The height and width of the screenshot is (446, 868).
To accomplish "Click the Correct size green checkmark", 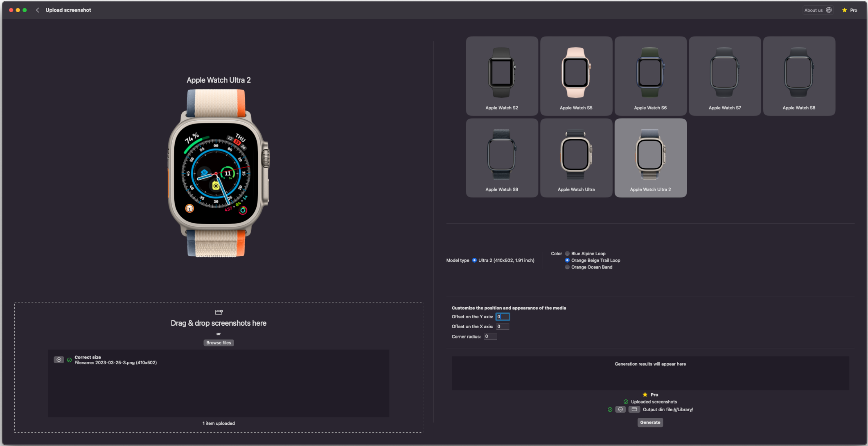I will click(x=69, y=360).
